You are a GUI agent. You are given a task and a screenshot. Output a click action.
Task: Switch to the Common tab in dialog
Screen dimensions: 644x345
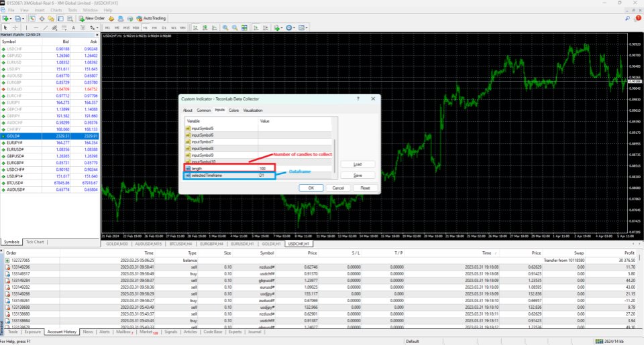pyautogui.click(x=204, y=111)
